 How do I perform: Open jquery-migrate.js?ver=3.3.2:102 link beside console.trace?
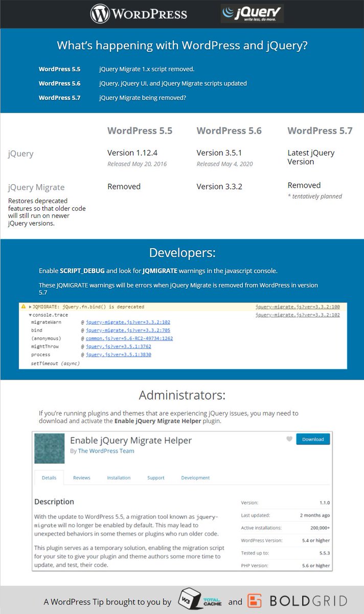[298, 315]
